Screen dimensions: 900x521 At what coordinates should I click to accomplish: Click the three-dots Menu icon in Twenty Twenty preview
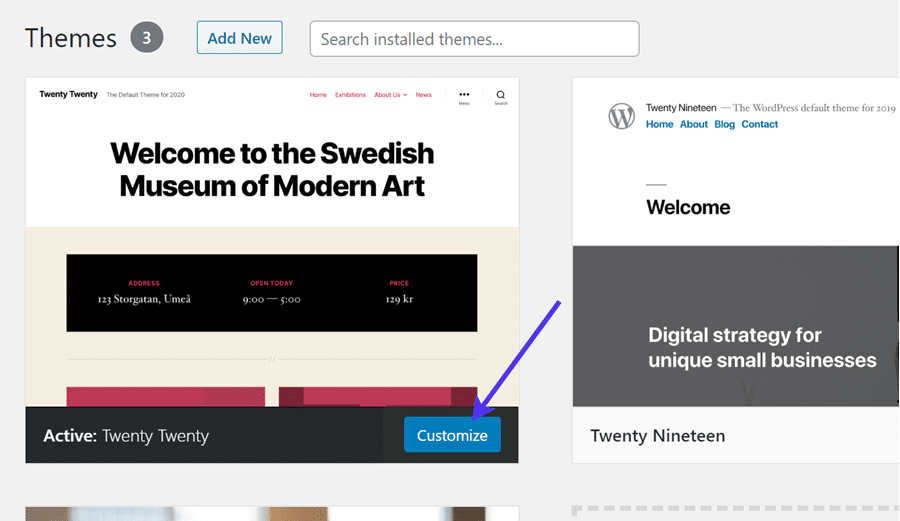point(464,96)
